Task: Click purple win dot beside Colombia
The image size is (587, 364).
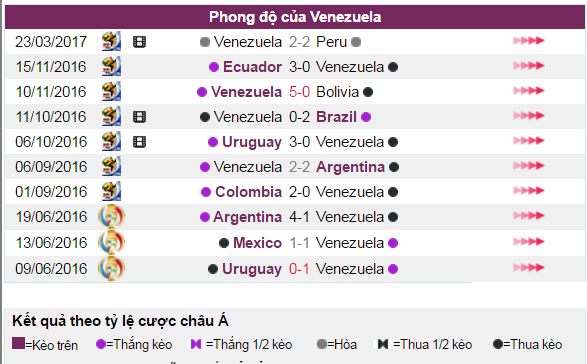Action: click(x=206, y=192)
